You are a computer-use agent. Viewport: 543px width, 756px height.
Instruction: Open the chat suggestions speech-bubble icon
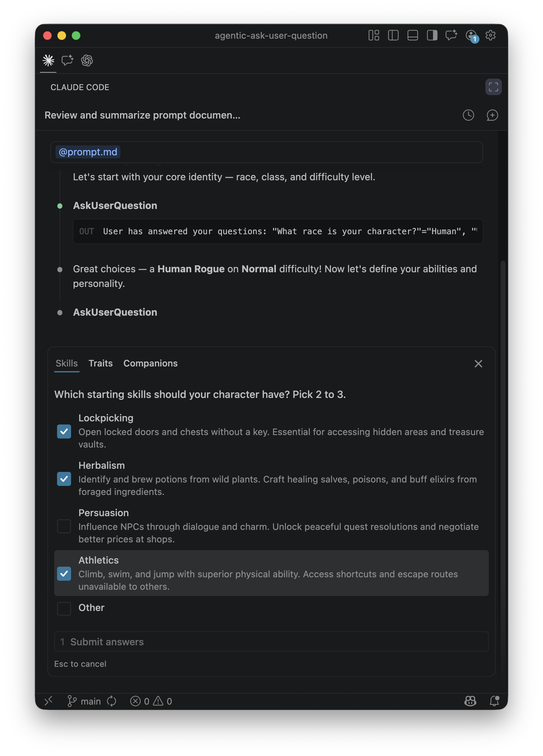click(67, 61)
